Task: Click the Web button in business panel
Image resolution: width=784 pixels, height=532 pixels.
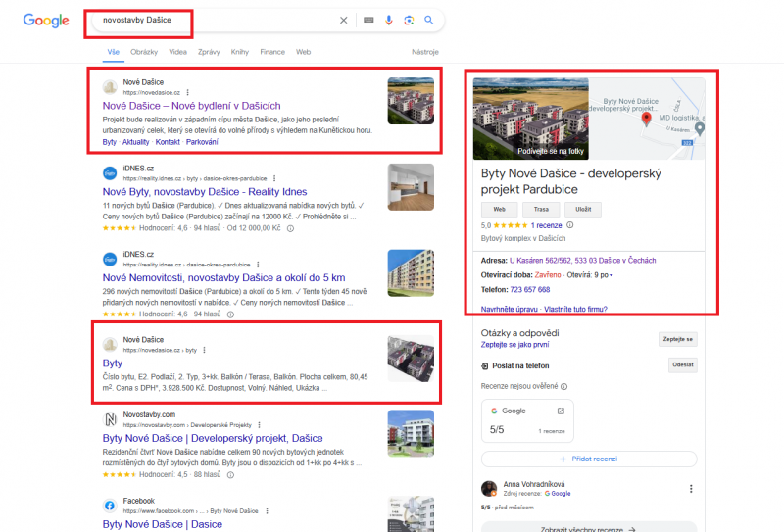Action: click(x=499, y=210)
